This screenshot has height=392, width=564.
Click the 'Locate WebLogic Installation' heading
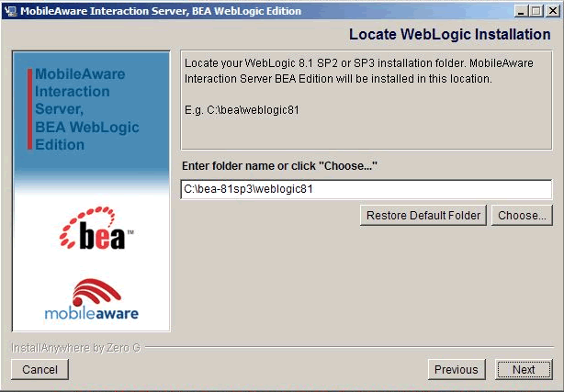pos(449,35)
